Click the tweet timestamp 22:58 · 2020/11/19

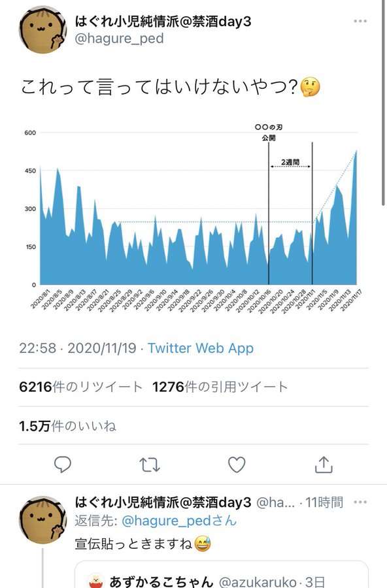click(x=78, y=348)
